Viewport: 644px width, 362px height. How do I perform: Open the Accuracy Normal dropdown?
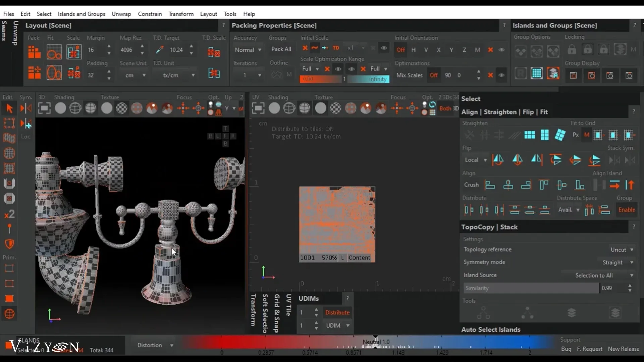point(248,50)
